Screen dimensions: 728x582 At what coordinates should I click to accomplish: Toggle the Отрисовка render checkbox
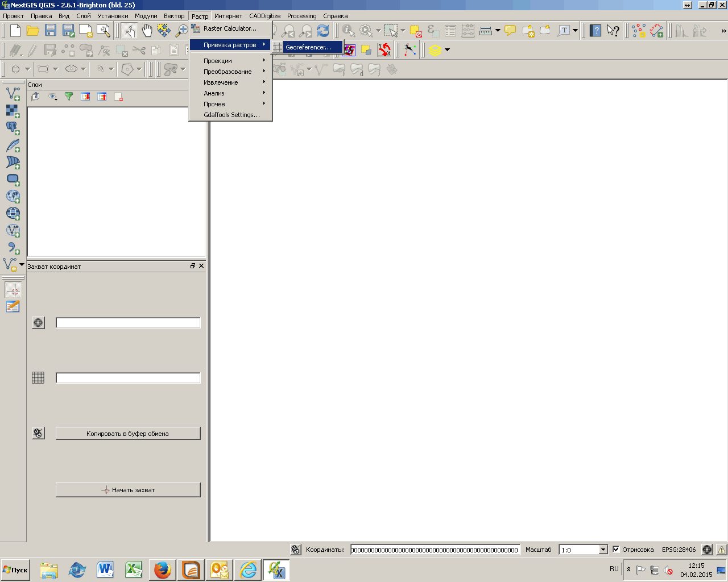[x=616, y=550]
